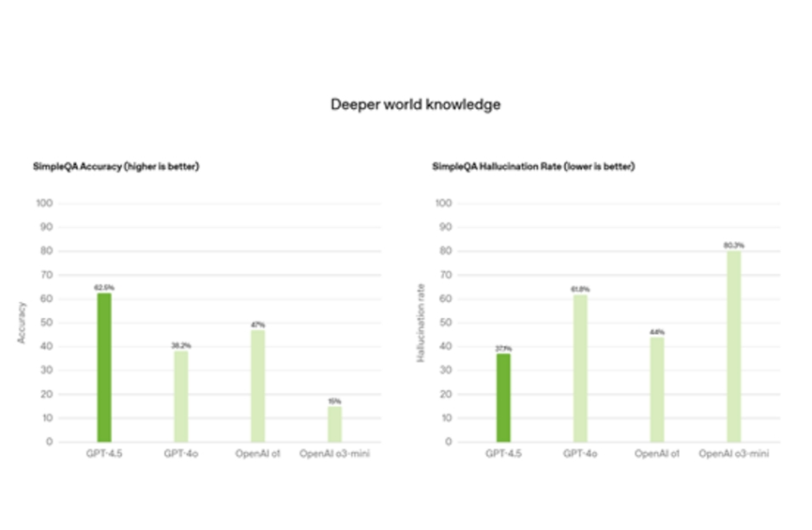Click the vertical "Accuracy" axis label
Image resolution: width=812 pixels, height=530 pixels.
(x=22, y=323)
